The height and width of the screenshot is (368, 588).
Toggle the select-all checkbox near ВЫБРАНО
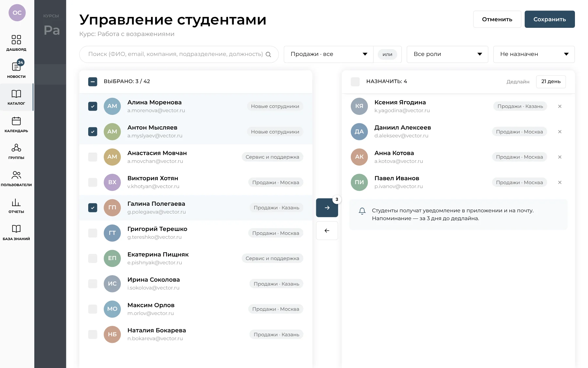coord(93,81)
